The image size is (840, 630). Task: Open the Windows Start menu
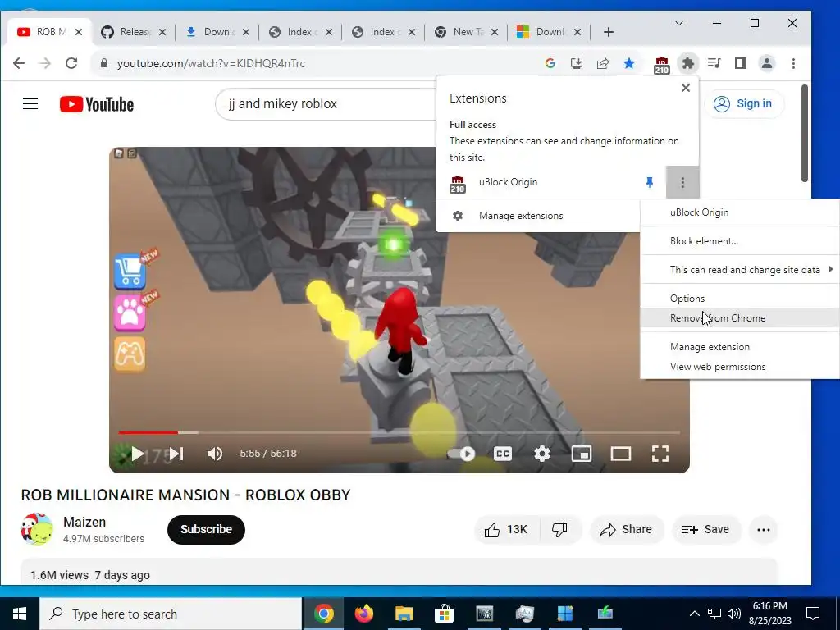(x=20, y=614)
